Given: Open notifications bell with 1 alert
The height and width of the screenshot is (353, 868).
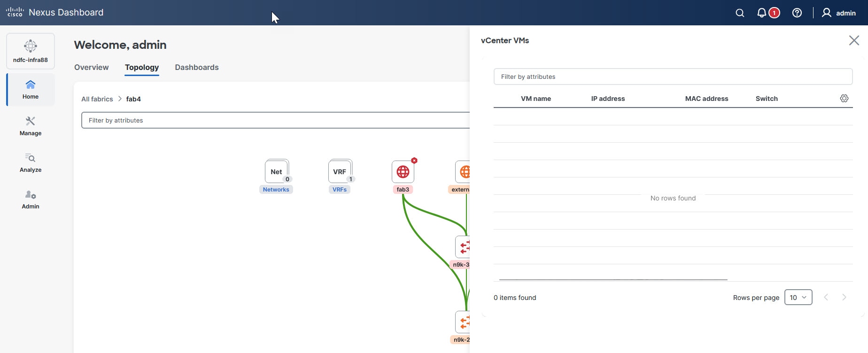Looking at the screenshot, I should [x=768, y=13].
